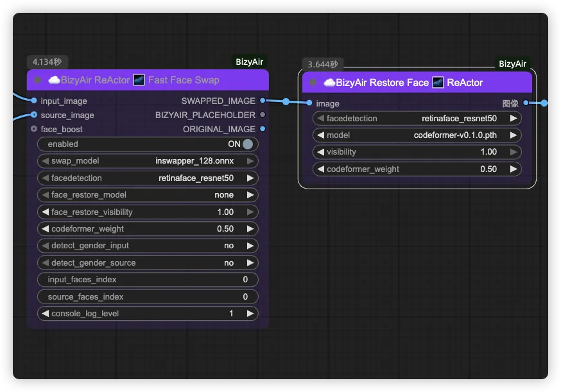561x392 pixels.
Task: Collapse the Fast Face Swap node using its gray dot
Action: pos(37,80)
